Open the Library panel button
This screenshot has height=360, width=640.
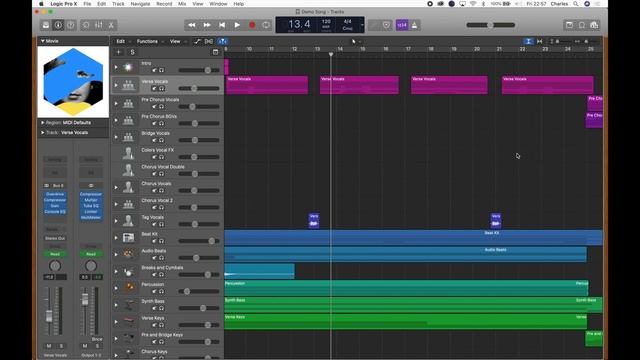click(x=46, y=25)
